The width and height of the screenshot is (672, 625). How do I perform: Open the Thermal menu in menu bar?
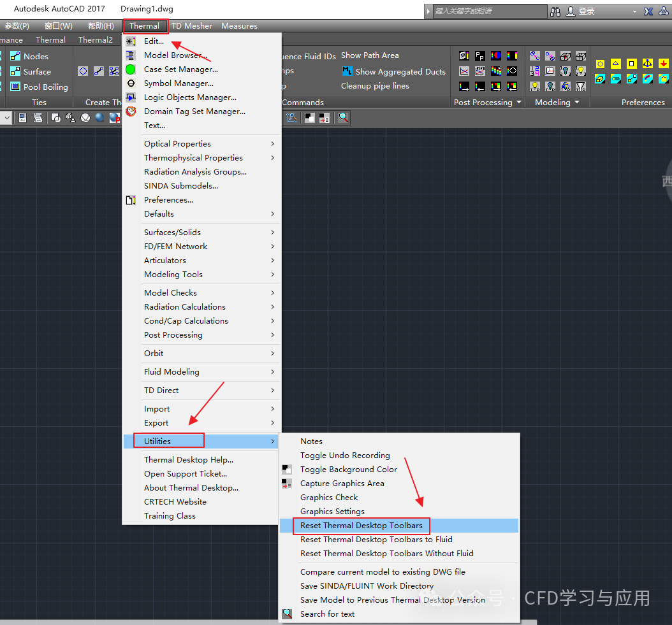pyautogui.click(x=145, y=26)
